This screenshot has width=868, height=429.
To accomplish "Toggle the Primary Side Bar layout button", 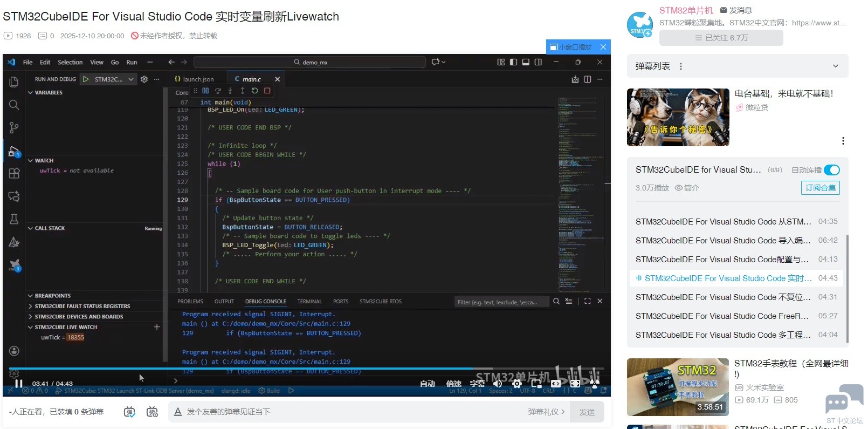I will point(513,62).
